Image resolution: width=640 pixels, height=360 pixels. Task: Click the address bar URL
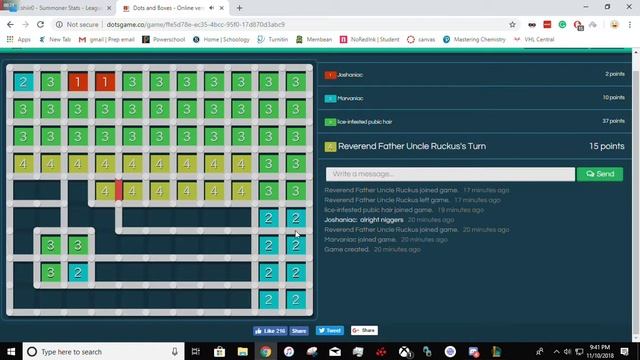tap(196, 24)
